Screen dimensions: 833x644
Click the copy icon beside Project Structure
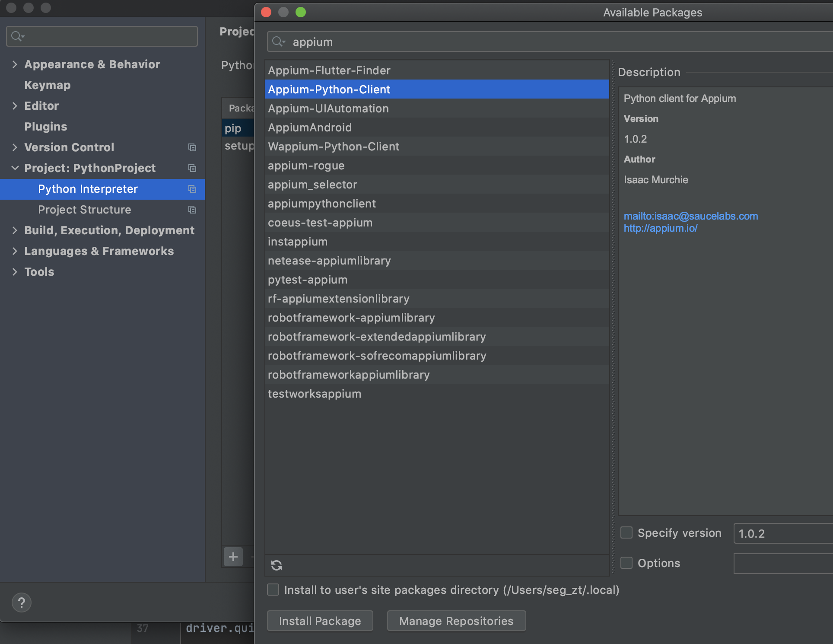point(192,210)
